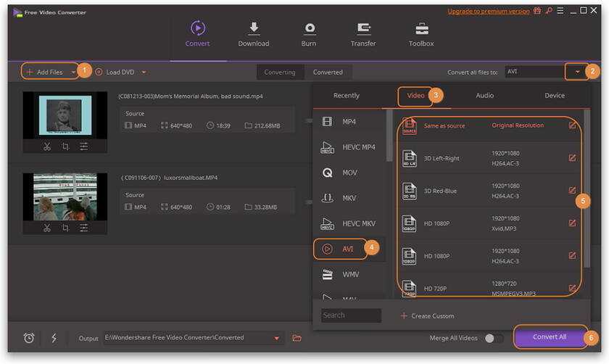Crop the luxorsmallboat video
The width and height of the screenshot is (609, 364).
[65, 228]
